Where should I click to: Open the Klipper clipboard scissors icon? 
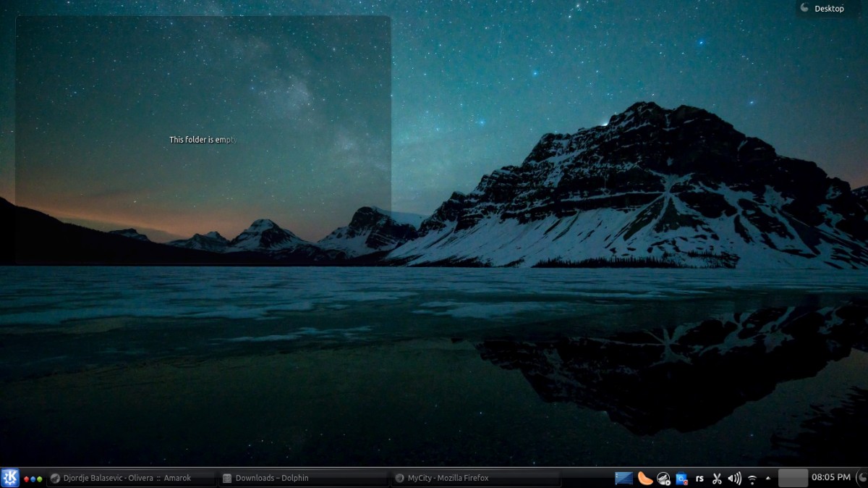pos(717,478)
